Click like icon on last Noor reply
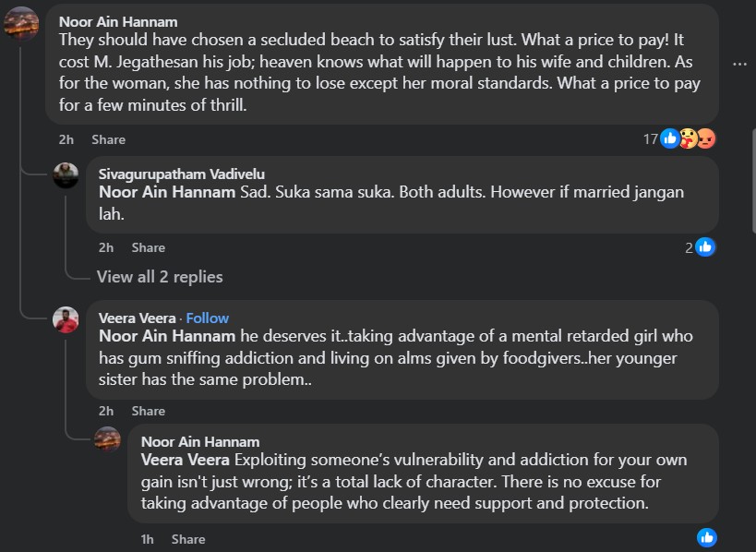The image size is (756, 552). 706,538
